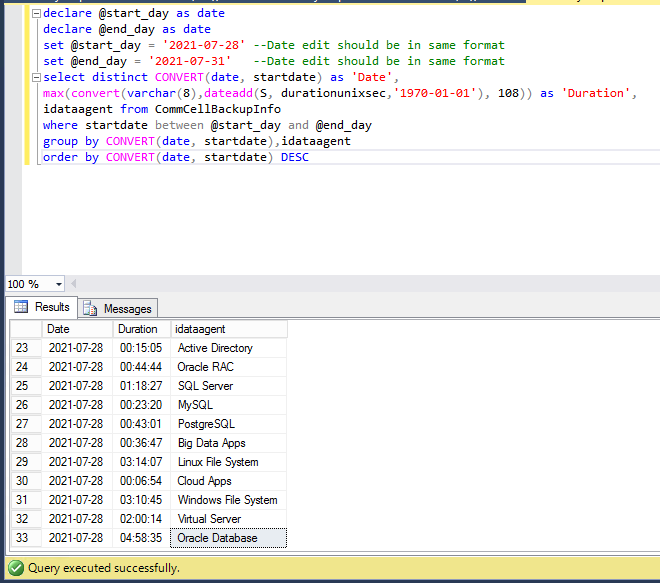Screen dimensions: 660x583
Task: Click the '2021-07-31' string in the query
Action: 190,61
